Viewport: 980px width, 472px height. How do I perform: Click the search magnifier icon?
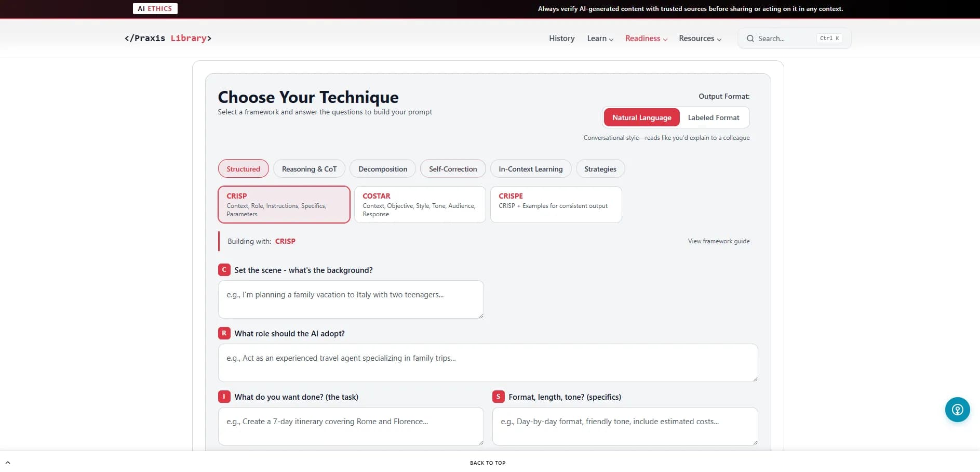750,38
